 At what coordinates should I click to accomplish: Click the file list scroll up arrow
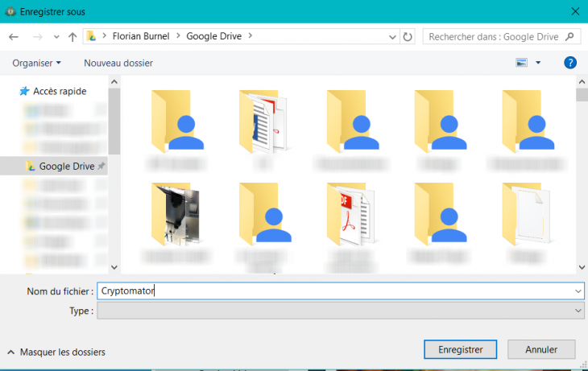(x=582, y=82)
